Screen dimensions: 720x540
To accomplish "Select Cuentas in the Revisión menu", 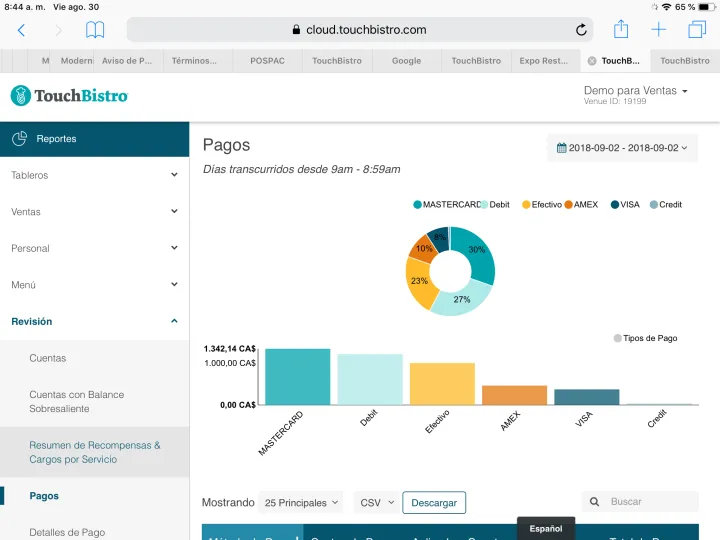I will click(x=48, y=358).
